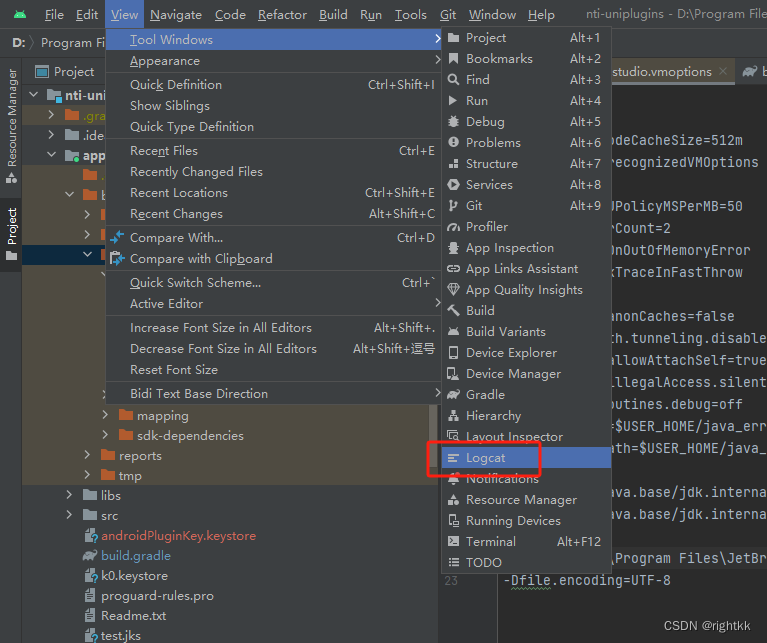Expand the tmp folder
This screenshot has width=767, height=643.
pyautogui.click(x=87, y=475)
